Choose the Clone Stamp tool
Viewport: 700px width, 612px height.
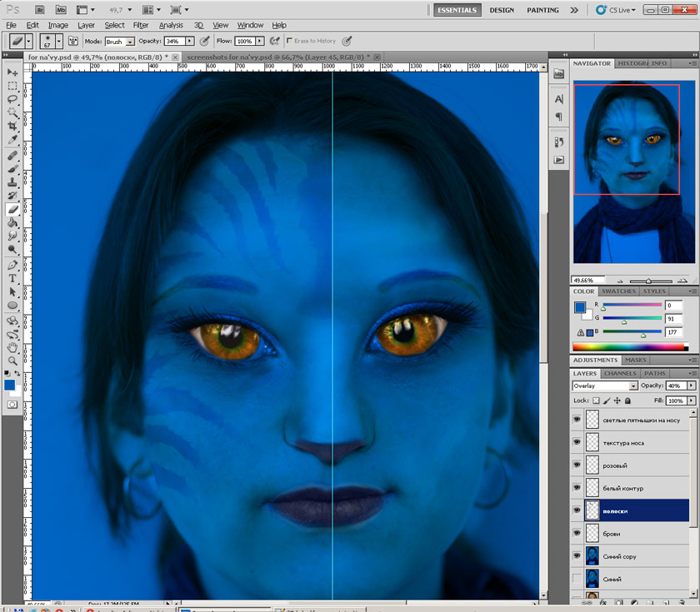pos(12,182)
